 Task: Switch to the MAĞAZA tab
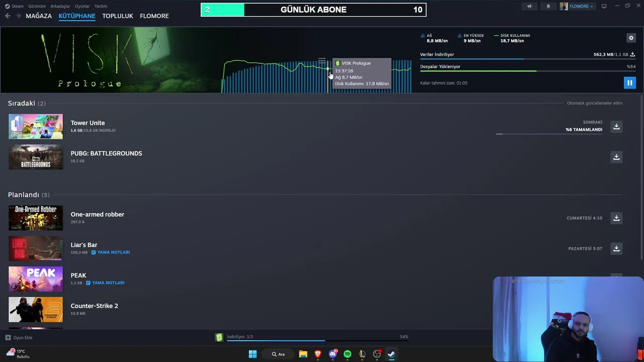pos(39,16)
